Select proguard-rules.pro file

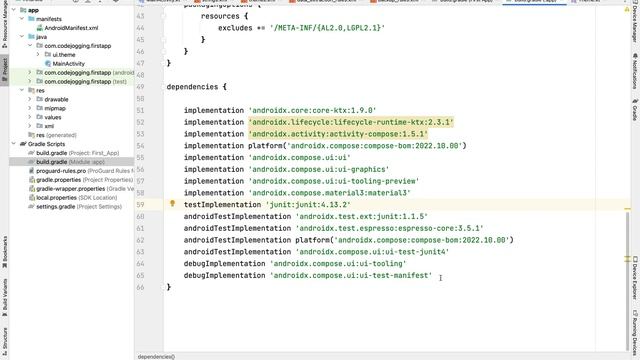click(84, 171)
